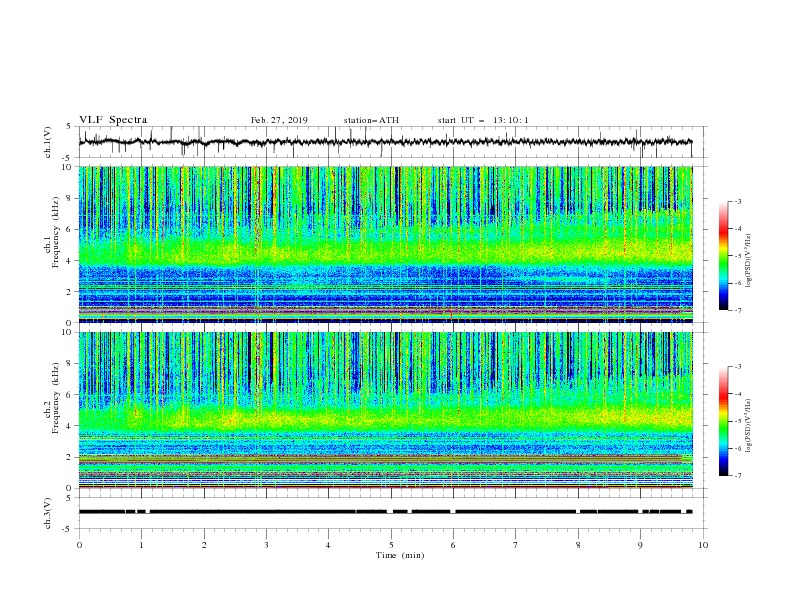Click the 'ch.3(V)' axis label
Viewport: 792px width, 612px height.
48,513
